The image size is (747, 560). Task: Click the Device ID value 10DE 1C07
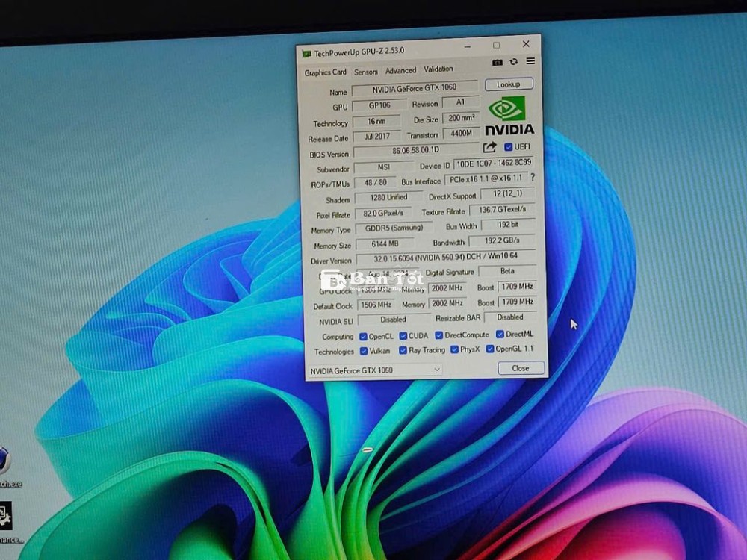point(494,163)
